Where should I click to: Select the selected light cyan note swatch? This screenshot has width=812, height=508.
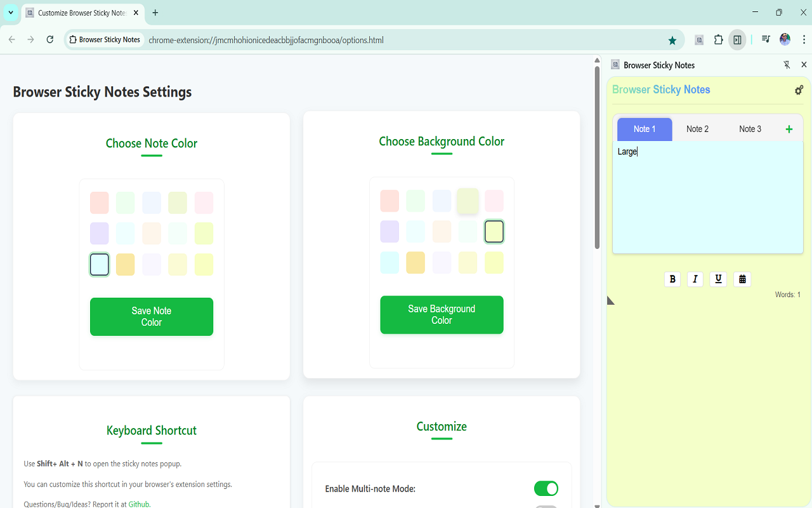100,264
